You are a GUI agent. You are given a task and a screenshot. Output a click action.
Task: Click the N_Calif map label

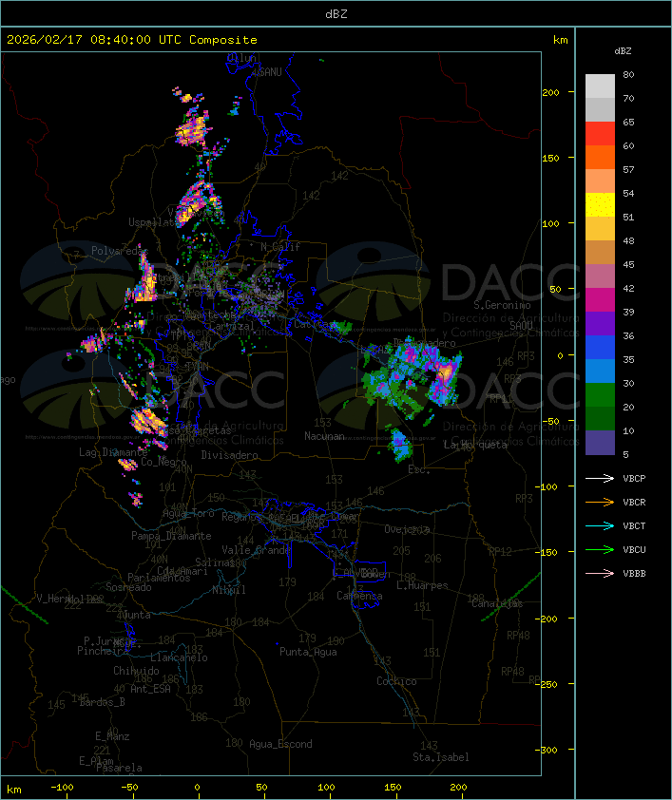pyautogui.click(x=280, y=247)
